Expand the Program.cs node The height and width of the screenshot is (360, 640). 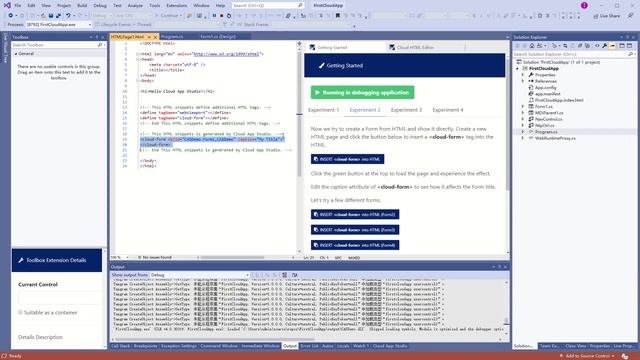pyautogui.click(x=523, y=132)
